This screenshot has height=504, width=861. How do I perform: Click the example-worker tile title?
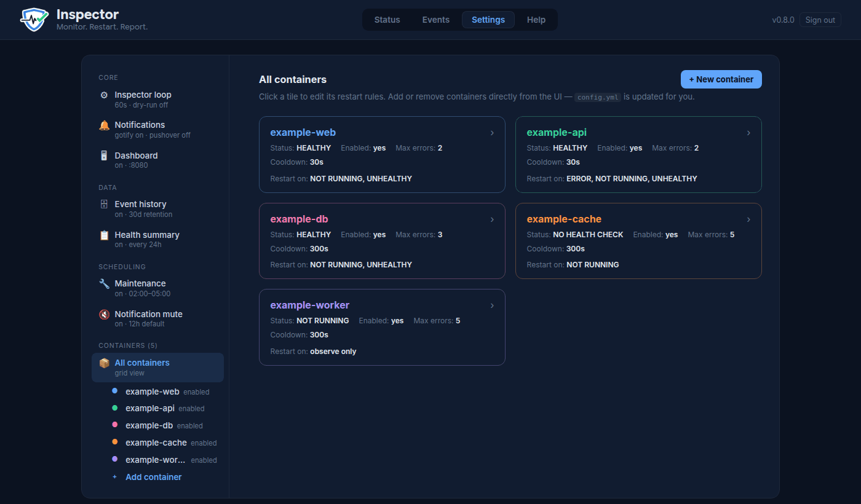(x=310, y=305)
